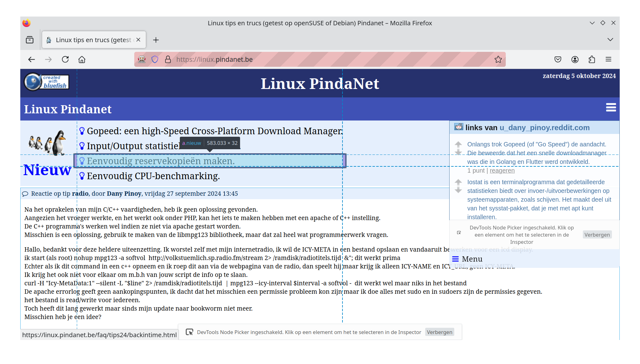This screenshot has width=640, height=364.
Task: Click the Linux PindaNet main title
Action: click(x=320, y=84)
